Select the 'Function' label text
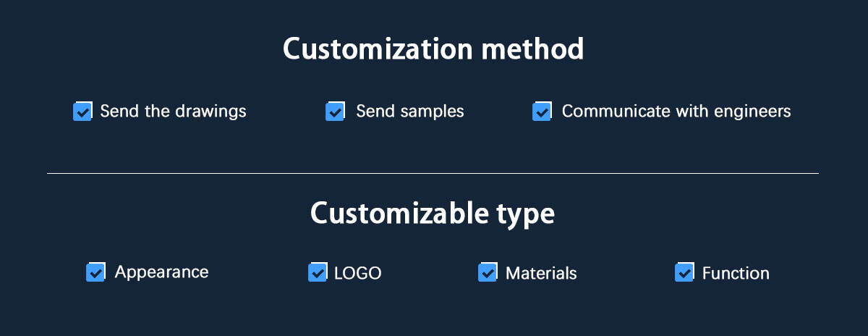 coord(736,273)
